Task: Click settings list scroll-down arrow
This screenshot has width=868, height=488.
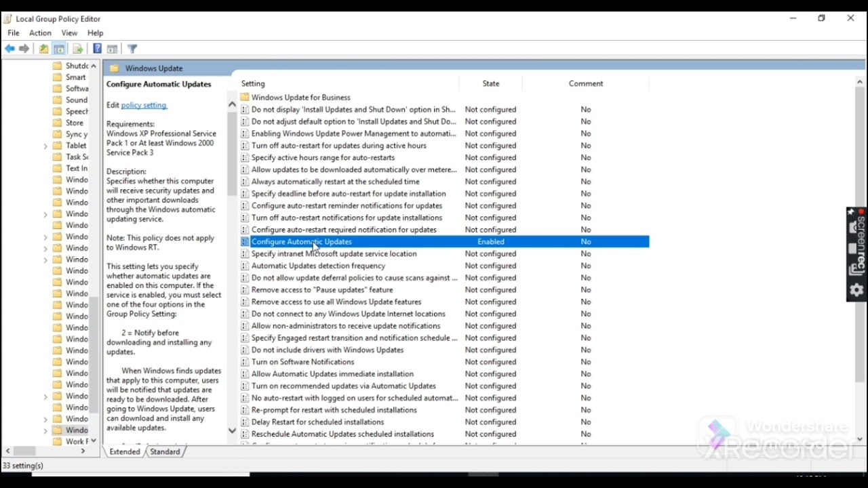Action: (860, 439)
